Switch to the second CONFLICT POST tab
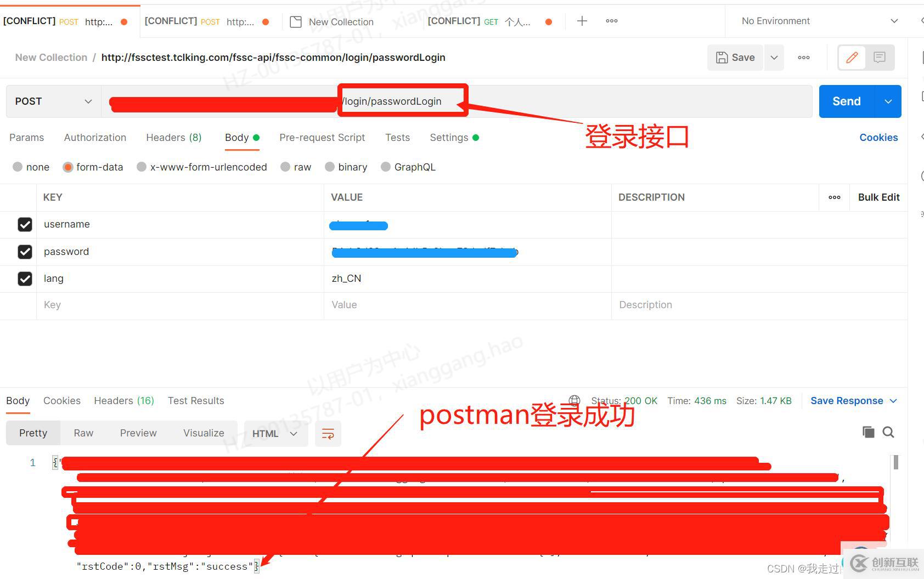 point(206,21)
